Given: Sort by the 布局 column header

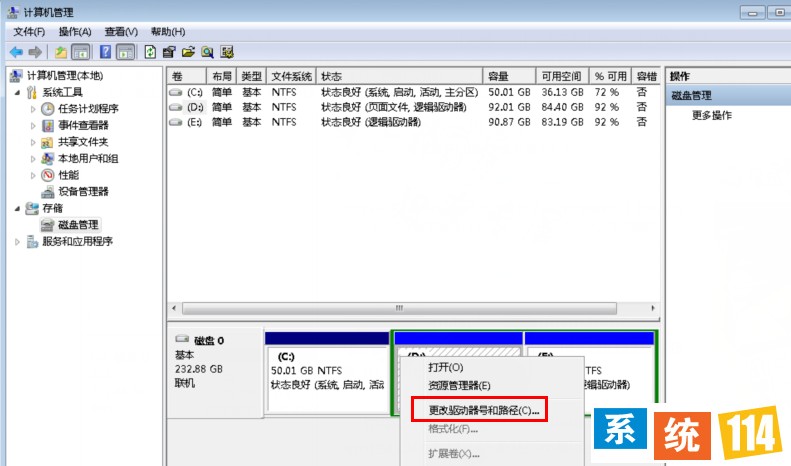Looking at the screenshot, I should tap(221, 76).
